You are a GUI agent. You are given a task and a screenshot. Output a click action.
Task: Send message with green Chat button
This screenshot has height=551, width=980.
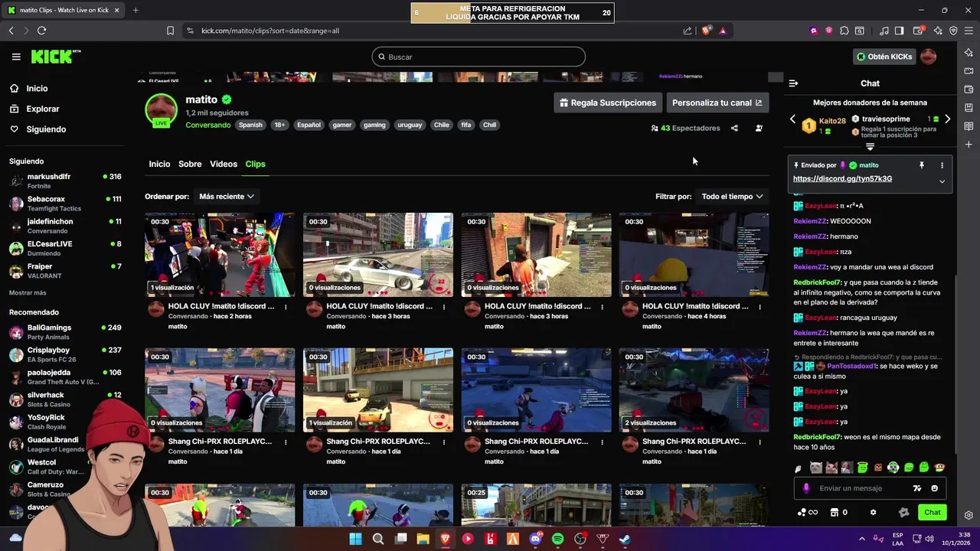point(932,512)
